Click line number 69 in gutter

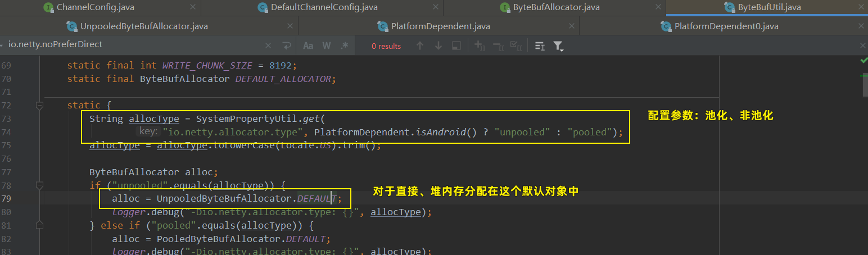[6, 65]
